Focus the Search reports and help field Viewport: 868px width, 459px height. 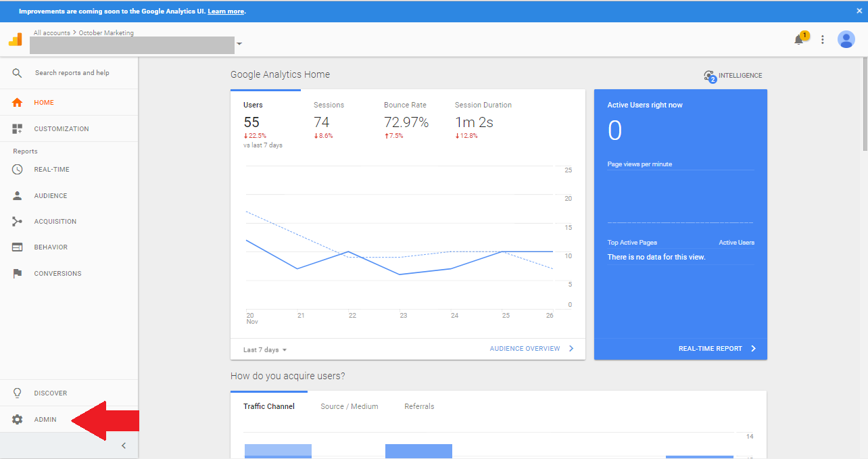click(72, 73)
